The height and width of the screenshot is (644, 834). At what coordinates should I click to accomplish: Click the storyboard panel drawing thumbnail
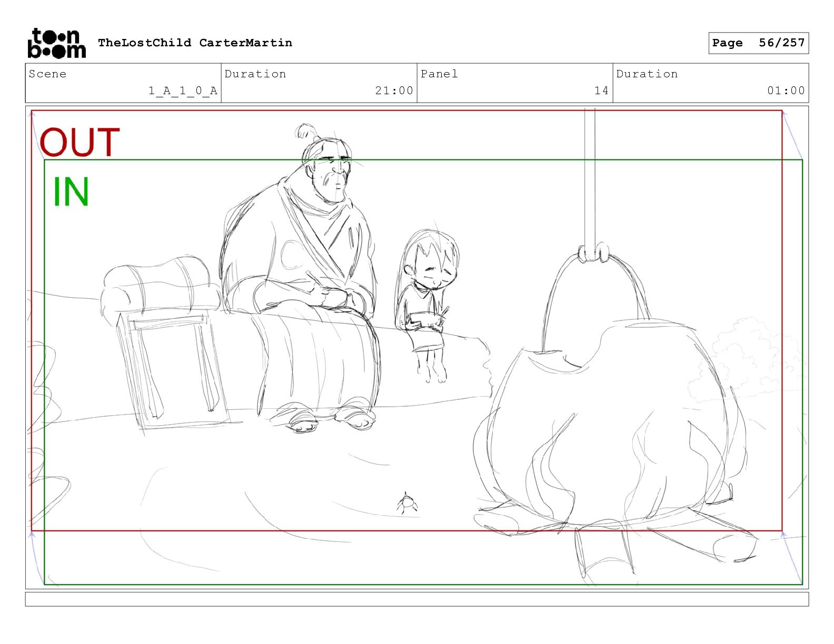[417, 347]
